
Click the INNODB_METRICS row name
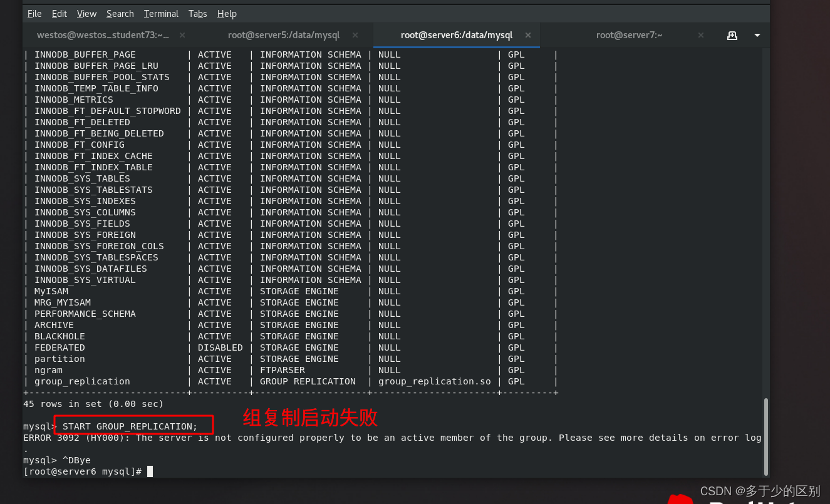(74, 100)
